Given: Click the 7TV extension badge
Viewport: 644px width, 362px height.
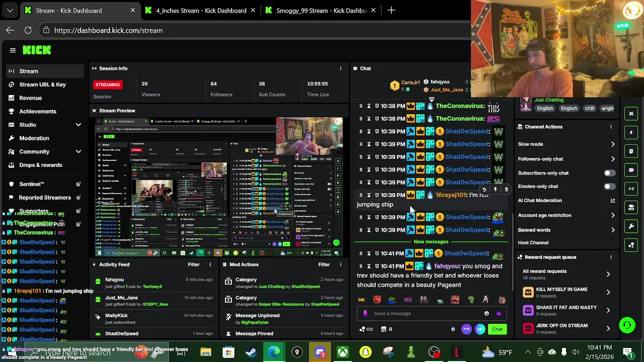Looking at the screenshot, I should (x=466, y=329).
